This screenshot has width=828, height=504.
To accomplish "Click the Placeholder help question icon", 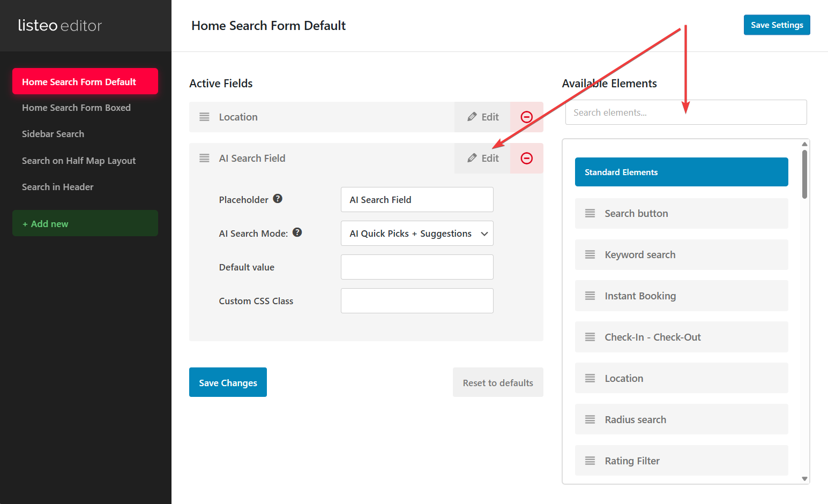I will pyautogui.click(x=278, y=199).
